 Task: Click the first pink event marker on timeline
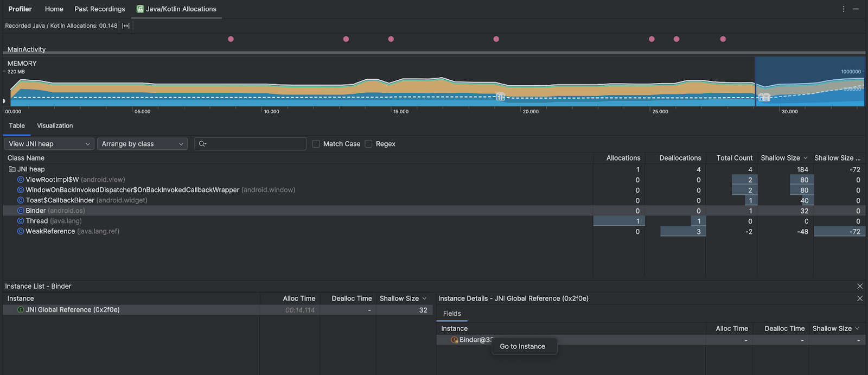tap(231, 39)
